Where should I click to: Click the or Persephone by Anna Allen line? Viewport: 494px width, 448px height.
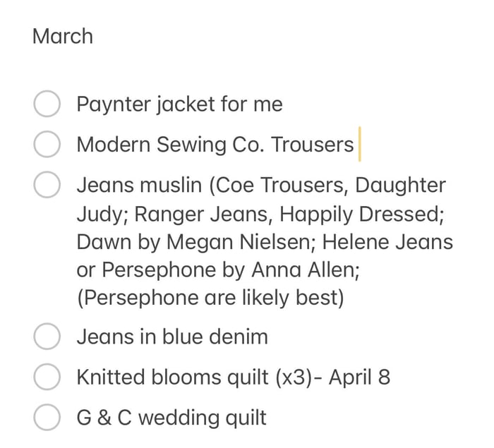[x=218, y=270]
